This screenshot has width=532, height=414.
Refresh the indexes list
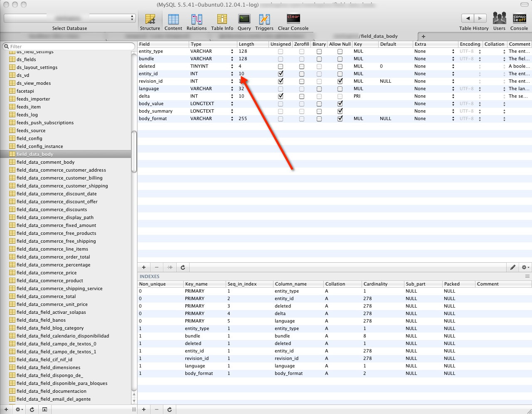tap(170, 409)
